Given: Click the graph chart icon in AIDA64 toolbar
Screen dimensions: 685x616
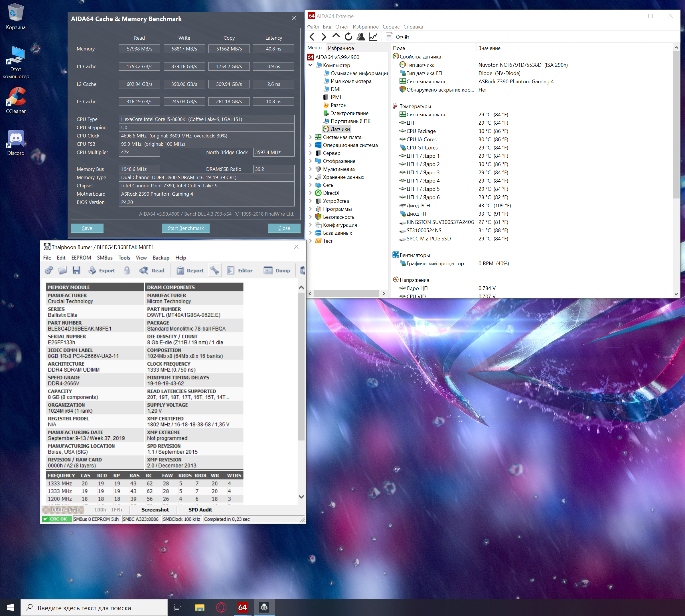Looking at the screenshot, I should coord(373,37).
